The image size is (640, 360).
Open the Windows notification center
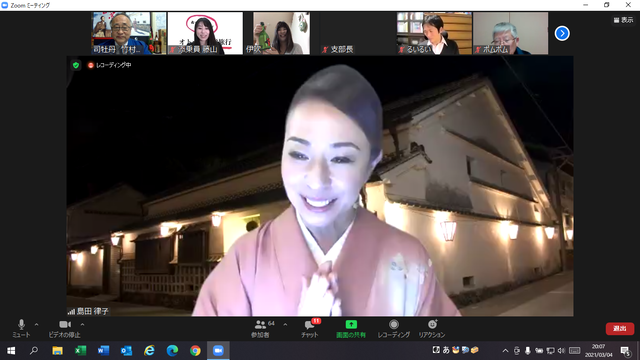[x=625, y=351]
